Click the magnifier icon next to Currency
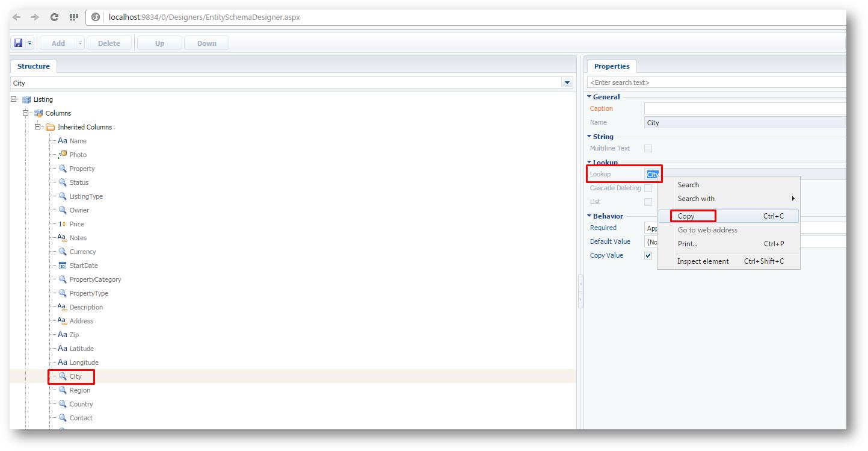This screenshot has width=868, height=451. click(63, 251)
